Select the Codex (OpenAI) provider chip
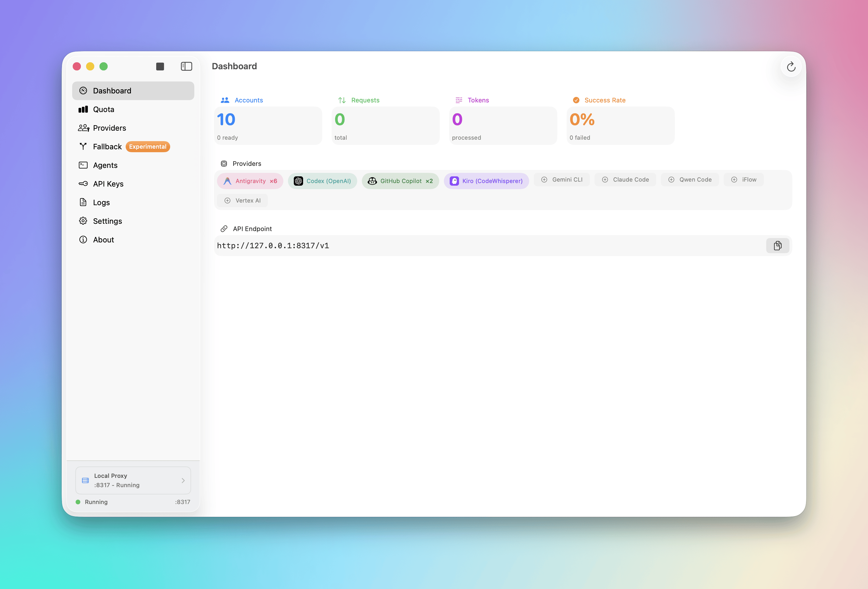The image size is (868, 589). 322,181
